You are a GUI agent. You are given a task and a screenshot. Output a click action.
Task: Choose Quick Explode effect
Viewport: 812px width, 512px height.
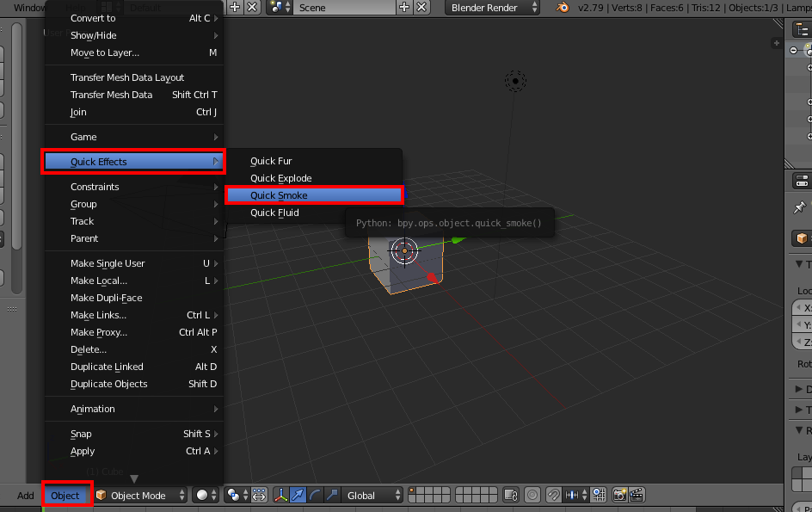[x=314, y=178]
